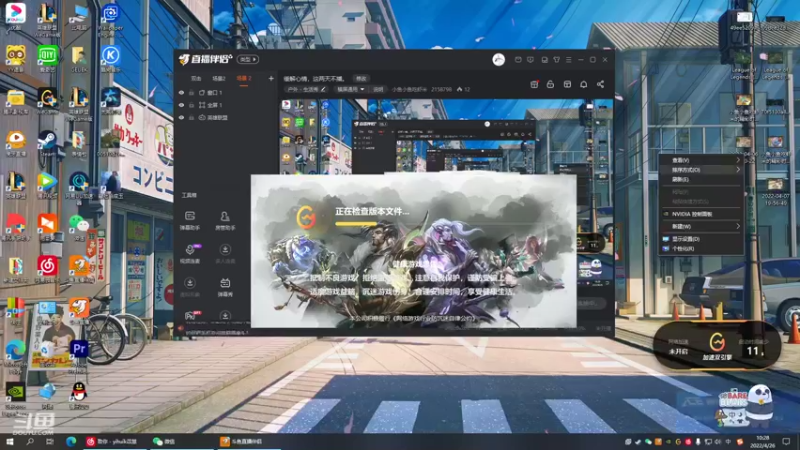Click the share icon in the streaming toolbar
The height and width of the screenshot is (450, 800).
point(601,84)
